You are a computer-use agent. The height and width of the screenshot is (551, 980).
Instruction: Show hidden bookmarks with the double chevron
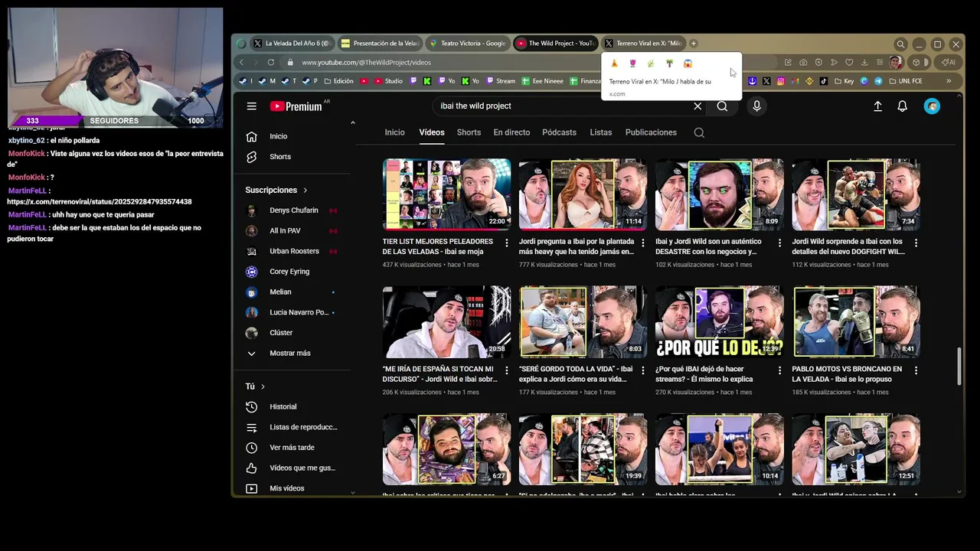949,81
